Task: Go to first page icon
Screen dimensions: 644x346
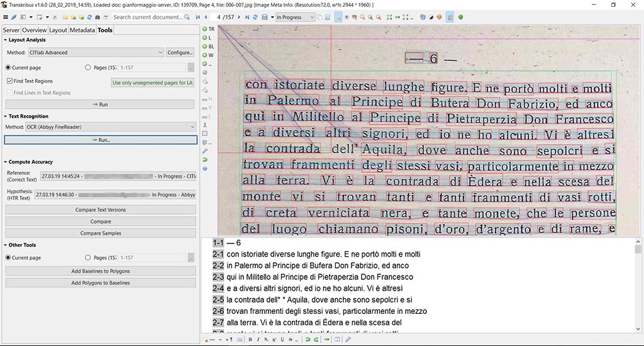Action: pos(198,17)
